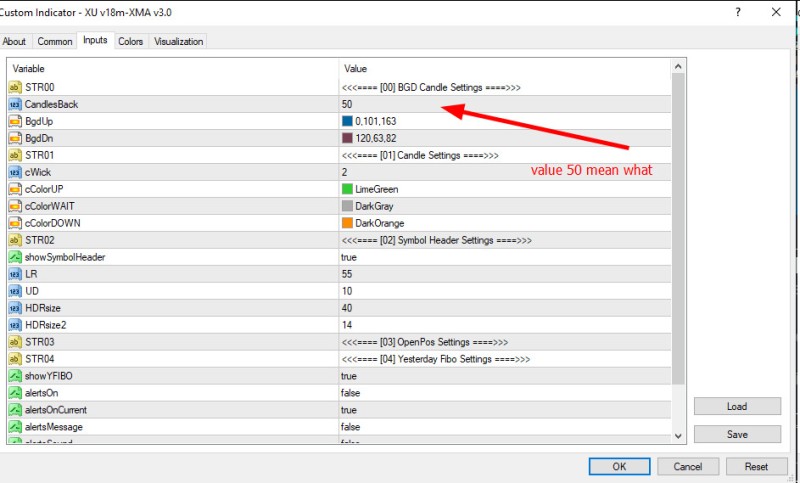This screenshot has width=800, height=483.
Task: Click the Cancel button
Action: [x=687, y=466]
